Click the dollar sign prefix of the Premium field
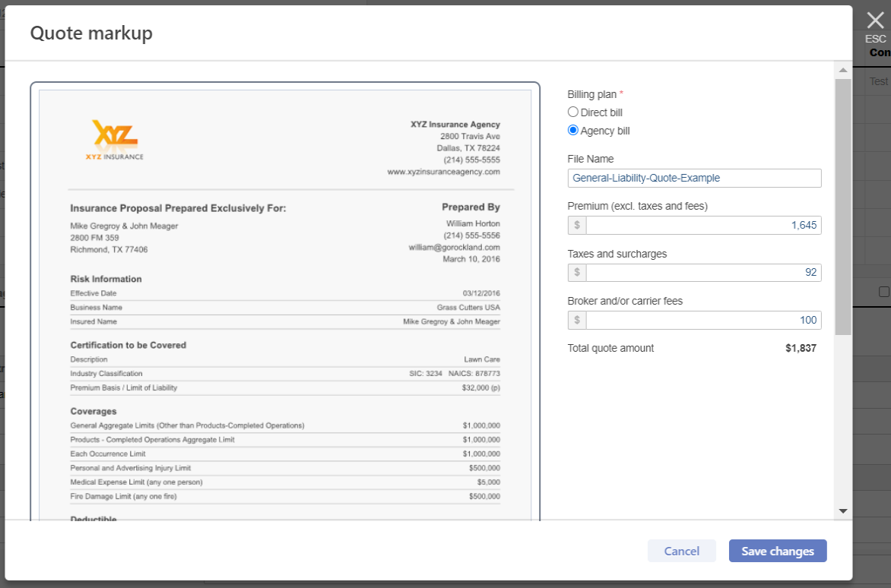This screenshot has height=588, width=891. pos(577,226)
